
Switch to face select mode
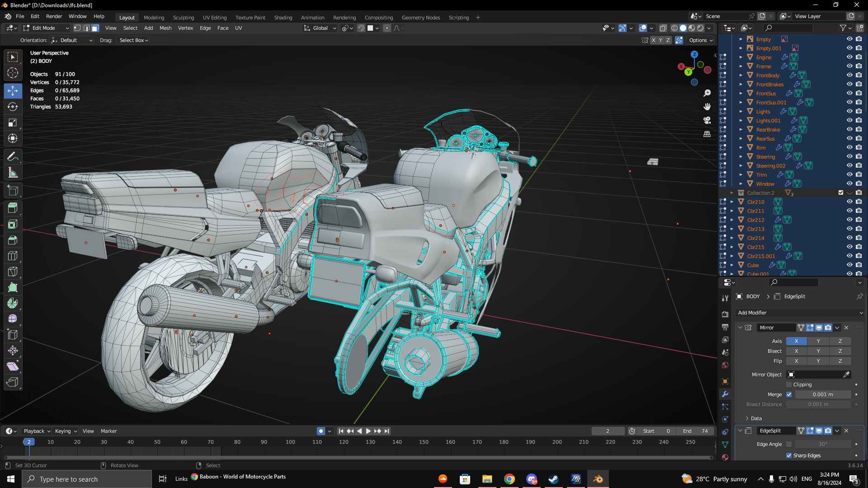(x=95, y=28)
